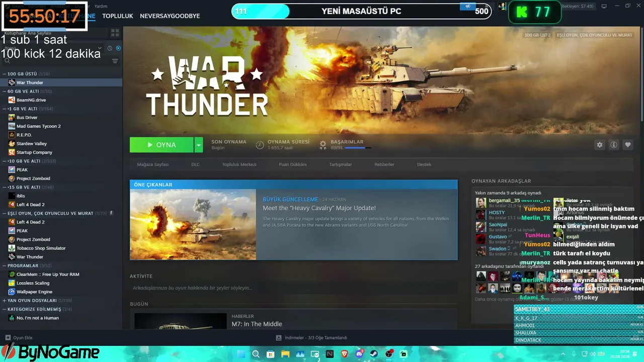Open friend bergamali_35 avatar
644x362 pixels.
click(x=481, y=203)
